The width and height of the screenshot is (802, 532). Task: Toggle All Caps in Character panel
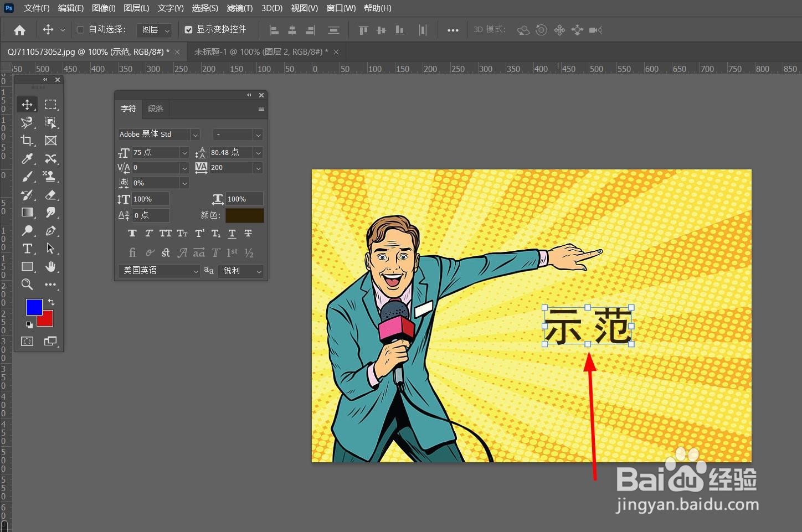[165, 234]
